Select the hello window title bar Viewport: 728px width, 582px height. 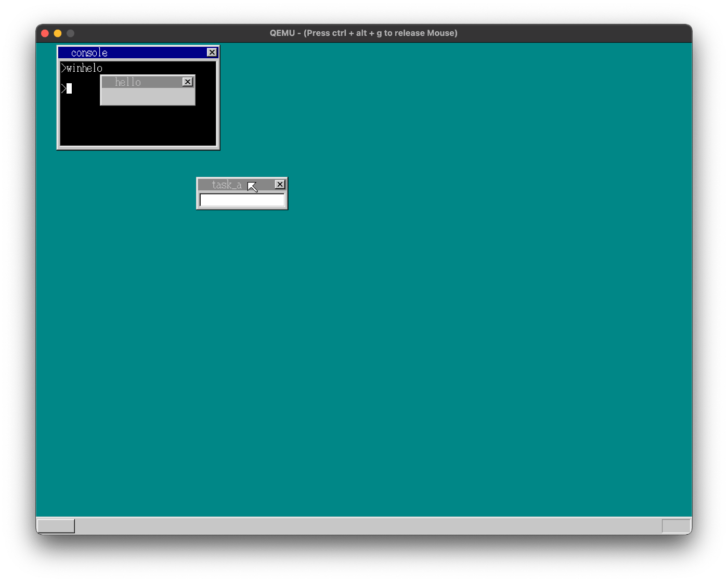pyautogui.click(x=148, y=82)
